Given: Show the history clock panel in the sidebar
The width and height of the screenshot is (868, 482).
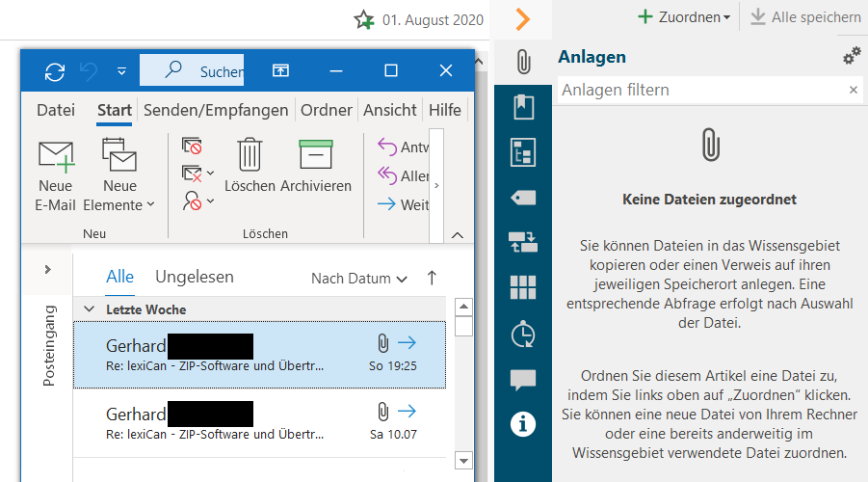Looking at the screenshot, I should (522, 334).
